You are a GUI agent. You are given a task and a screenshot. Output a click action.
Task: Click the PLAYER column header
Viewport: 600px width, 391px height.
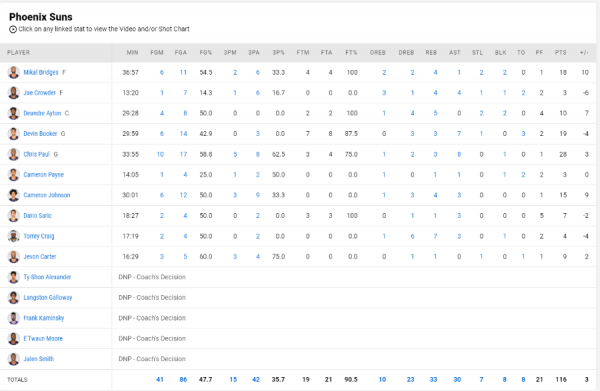point(18,52)
